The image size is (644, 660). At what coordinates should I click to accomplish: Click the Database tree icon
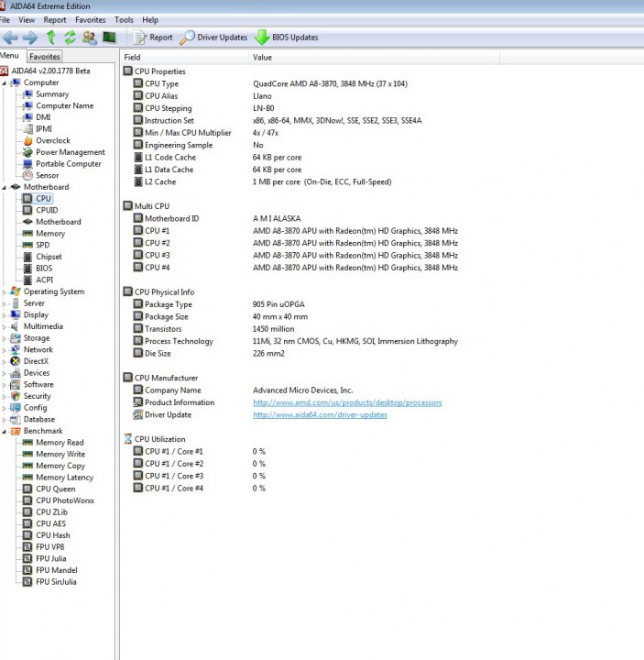point(16,419)
